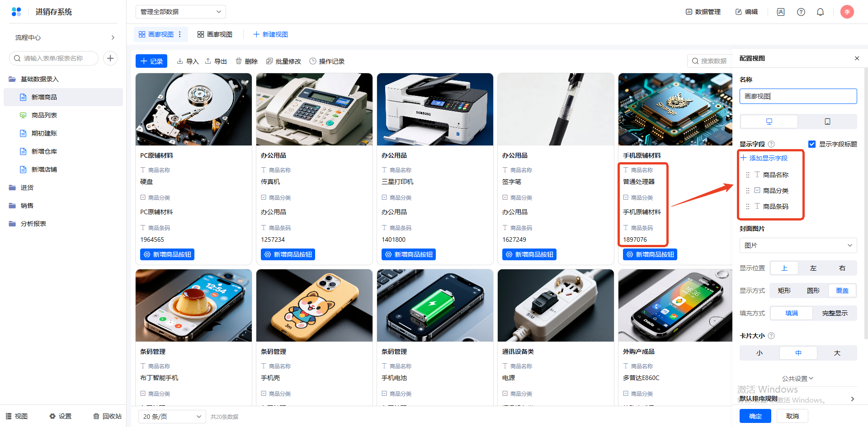Uncheck the 显示字段标题 checkbox

[812, 144]
